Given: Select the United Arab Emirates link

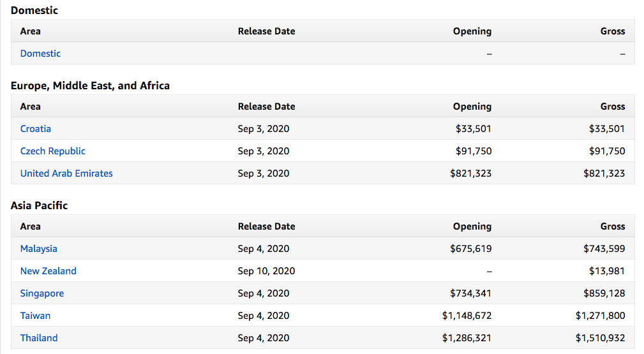Looking at the screenshot, I should click(66, 173).
